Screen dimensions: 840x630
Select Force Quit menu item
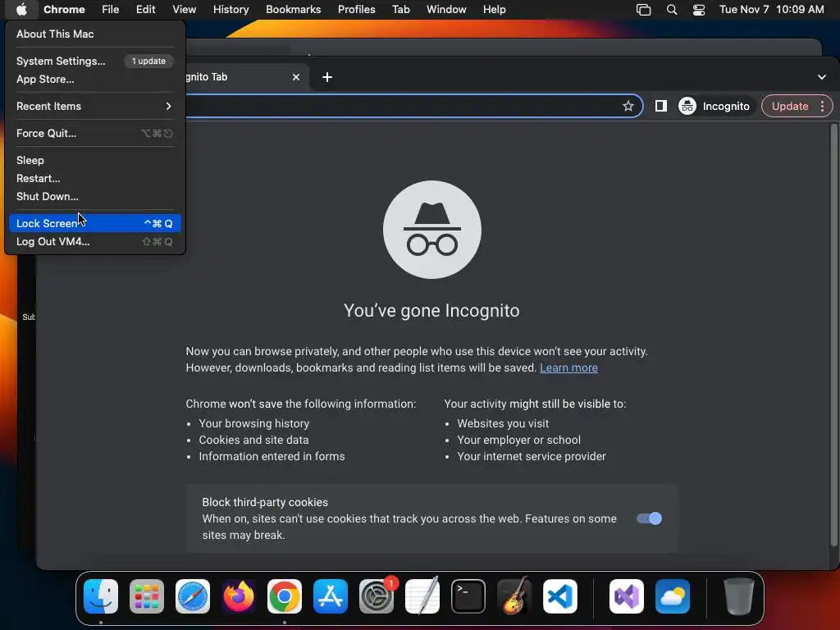pyautogui.click(x=95, y=134)
